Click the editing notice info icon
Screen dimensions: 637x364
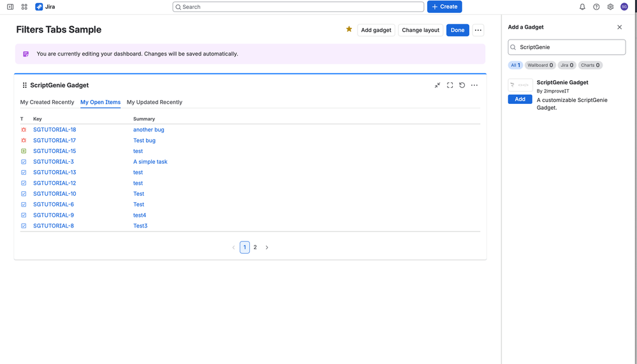coord(26,54)
